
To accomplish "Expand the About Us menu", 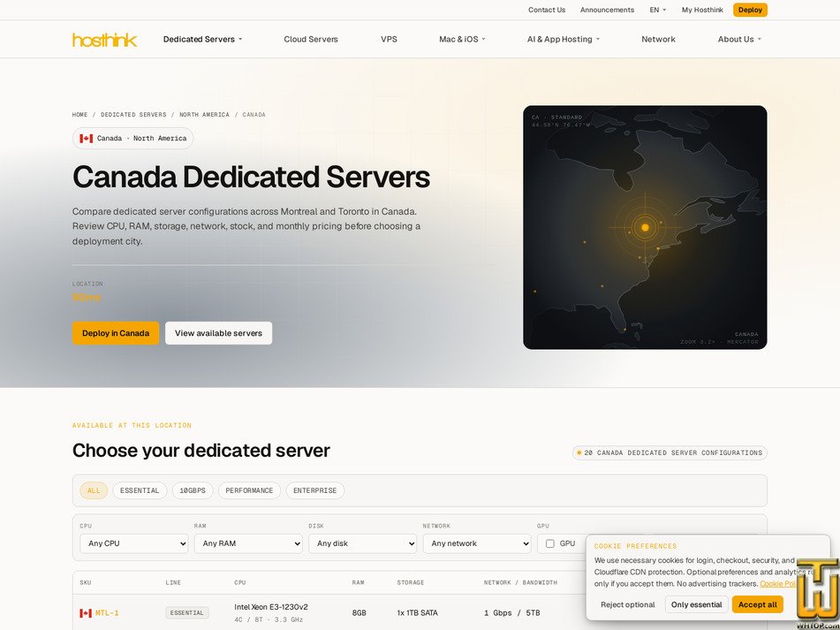I will point(739,39).
